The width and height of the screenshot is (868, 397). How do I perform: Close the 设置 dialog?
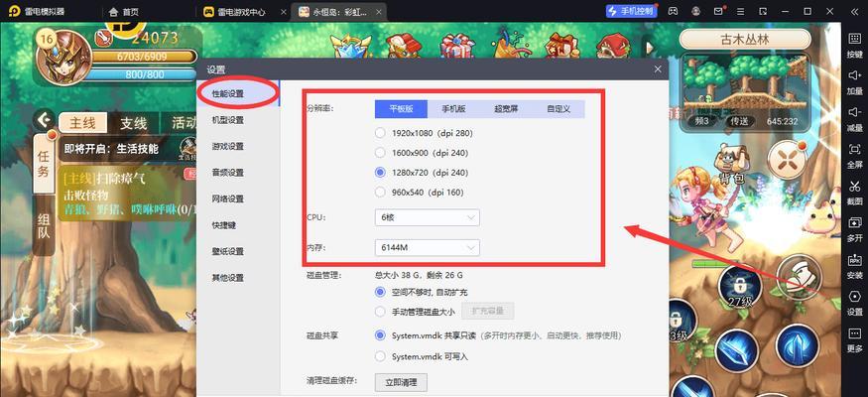[658, 69]
